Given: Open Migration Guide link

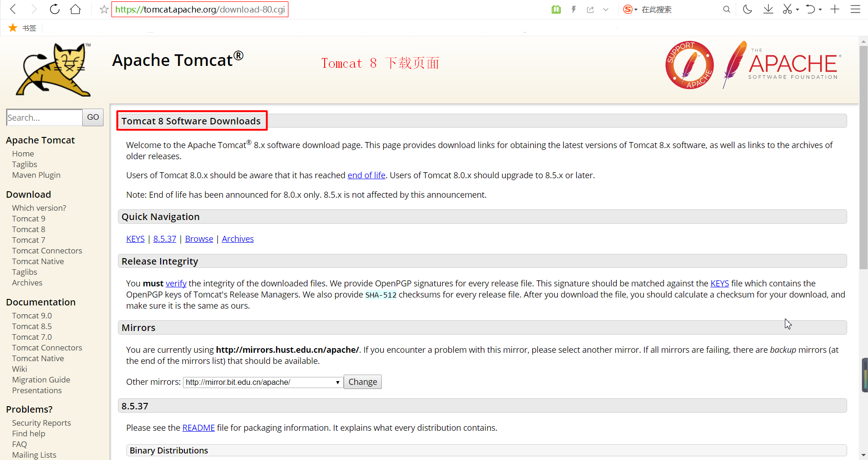Looking at the screenshot, I should click(41, 380).
